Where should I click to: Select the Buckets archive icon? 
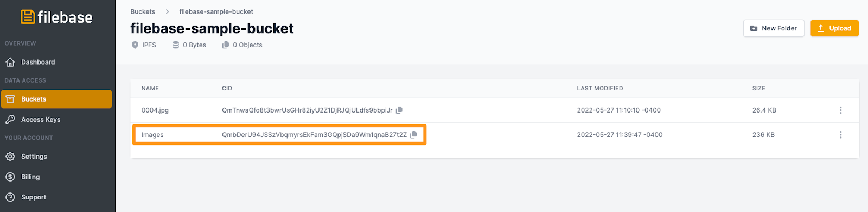[10, 99]
